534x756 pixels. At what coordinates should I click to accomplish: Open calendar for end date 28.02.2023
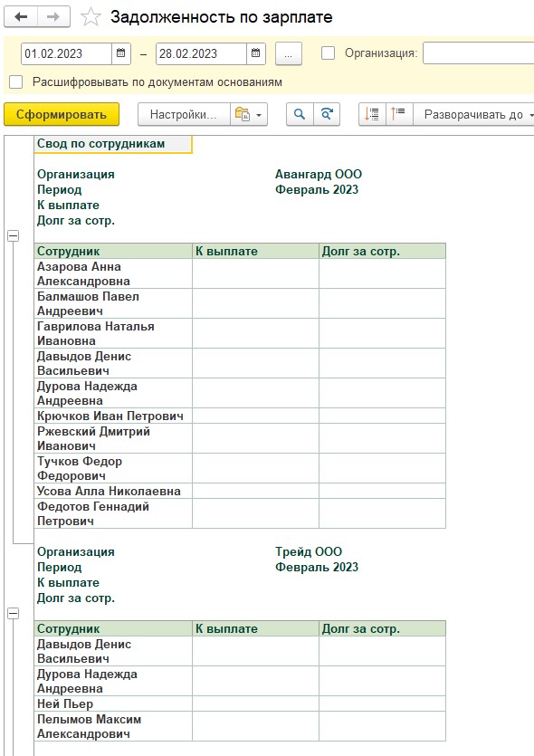click(256, 53)
